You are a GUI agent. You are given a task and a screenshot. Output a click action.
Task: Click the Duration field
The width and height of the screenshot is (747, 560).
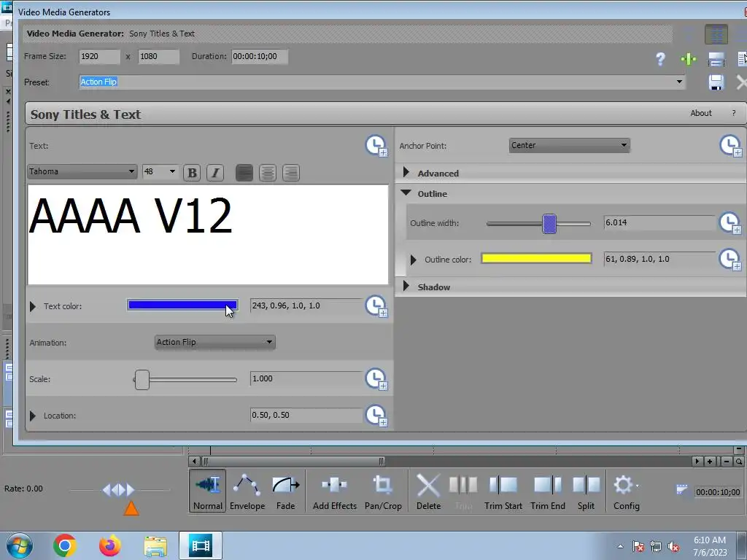pyautogui.click(x=260, y=57)
